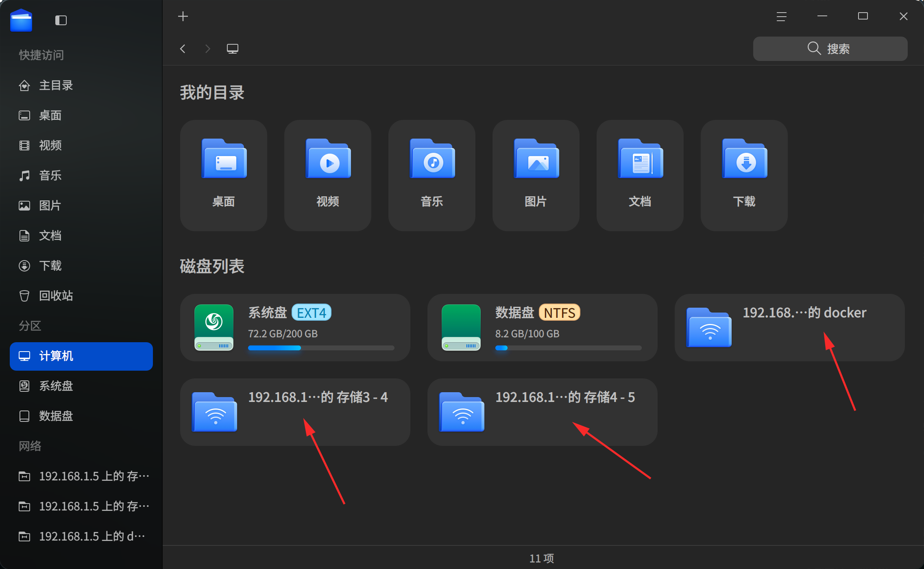Open first 192.168.1.5 network share in sidebar
Screen dimensions: 924x569
(81, 476)
